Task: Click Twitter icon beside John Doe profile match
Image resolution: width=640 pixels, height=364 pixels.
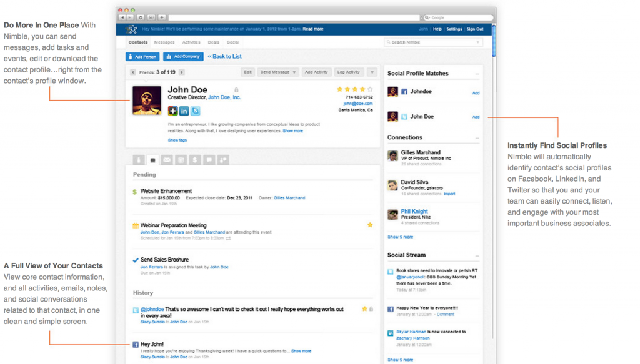Action: [404, 117]
